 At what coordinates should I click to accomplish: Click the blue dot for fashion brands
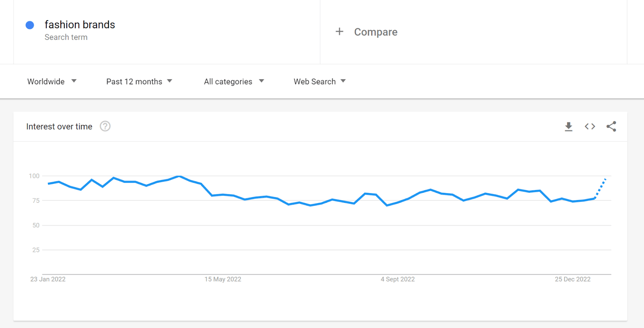(30, 25)
